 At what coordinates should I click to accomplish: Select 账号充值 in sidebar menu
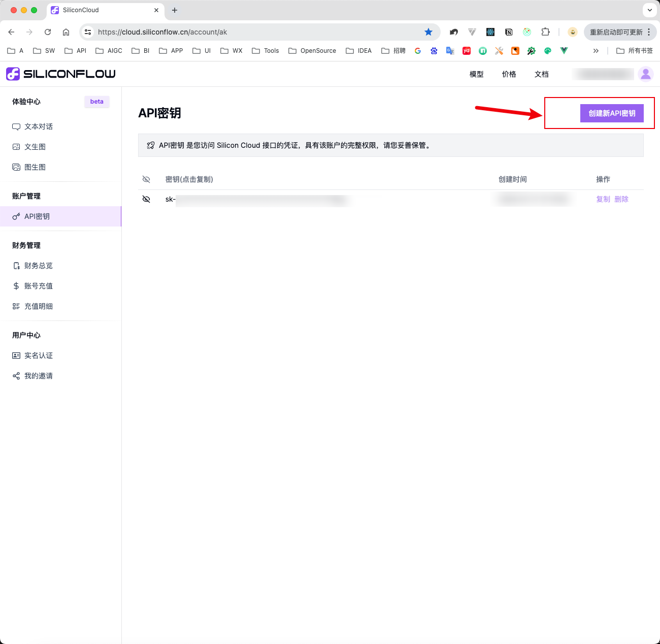[39, 286]
